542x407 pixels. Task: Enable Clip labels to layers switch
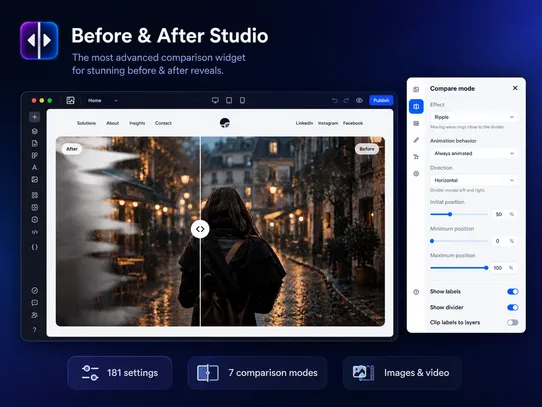513,322
